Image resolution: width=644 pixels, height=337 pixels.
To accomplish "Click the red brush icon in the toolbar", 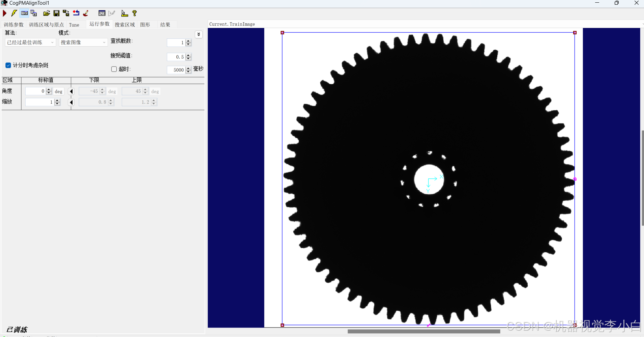I will [x=86, y=13].
